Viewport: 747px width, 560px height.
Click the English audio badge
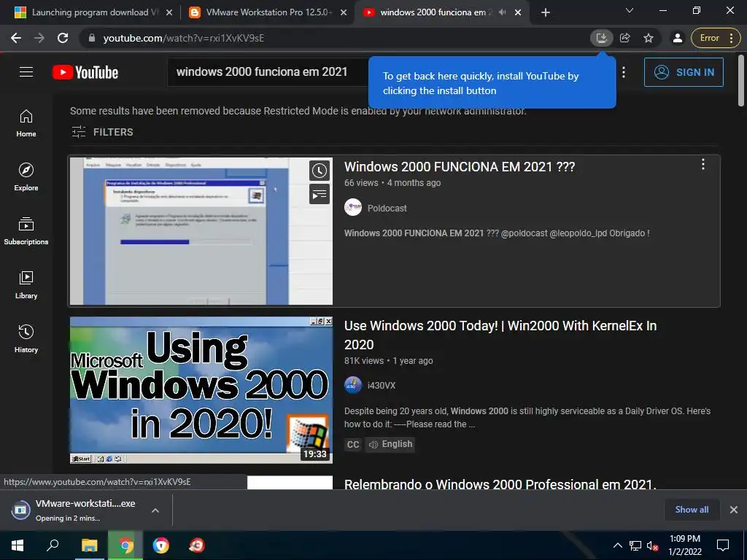[390, 444]
